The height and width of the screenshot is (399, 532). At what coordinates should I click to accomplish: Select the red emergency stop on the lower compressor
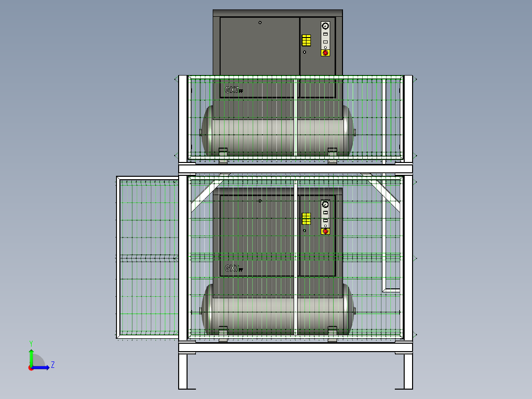pyautogui.click(x=325, y=231)
